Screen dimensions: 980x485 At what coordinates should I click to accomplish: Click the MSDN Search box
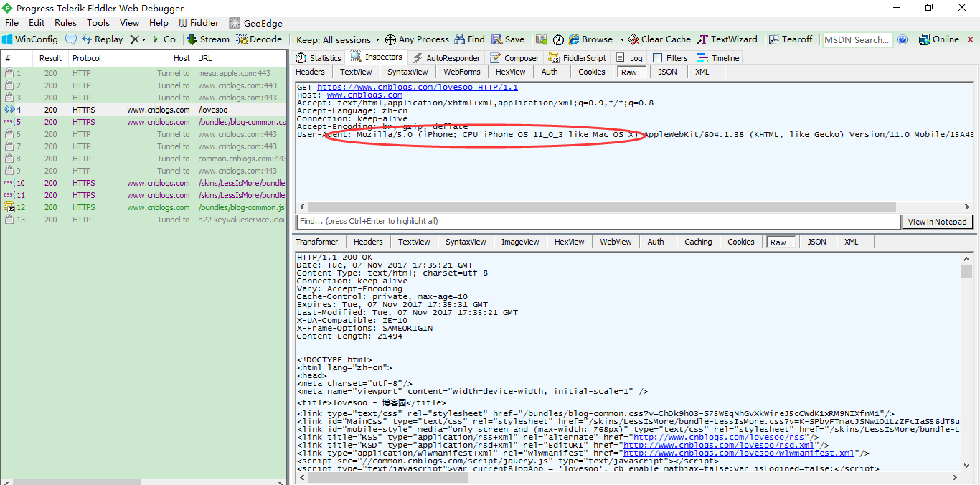[857, 40]
